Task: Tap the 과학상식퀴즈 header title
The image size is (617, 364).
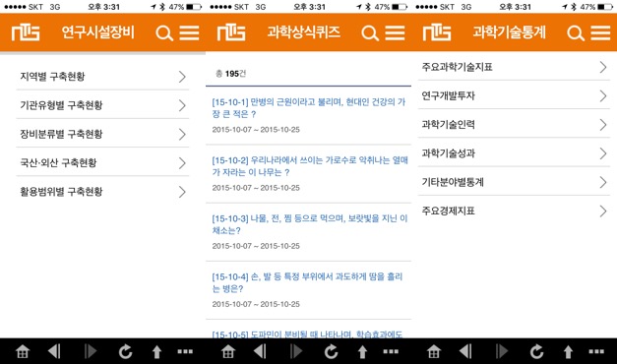Action: coord(304,32)
